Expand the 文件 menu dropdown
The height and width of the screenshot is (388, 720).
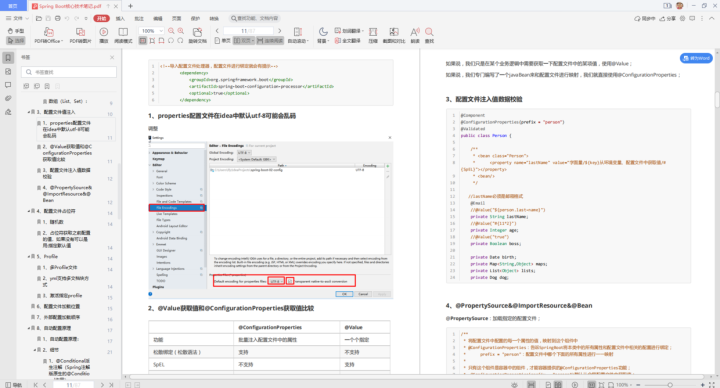pos(17,18)
